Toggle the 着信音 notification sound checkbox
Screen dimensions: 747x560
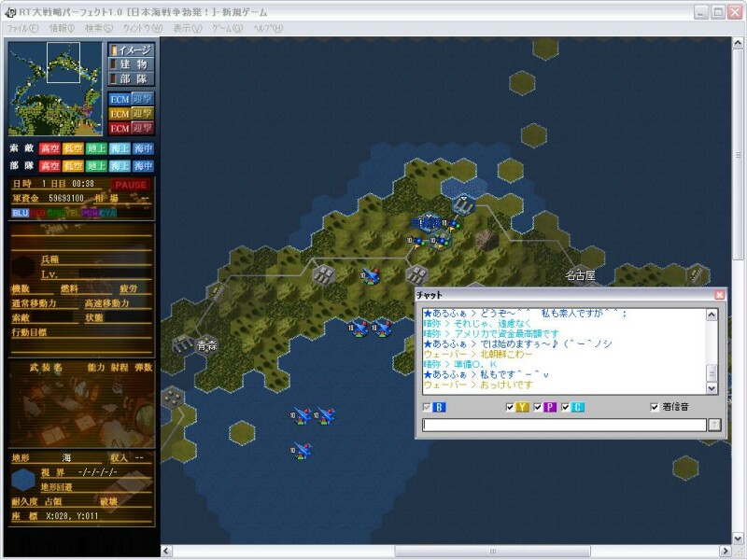655,408
